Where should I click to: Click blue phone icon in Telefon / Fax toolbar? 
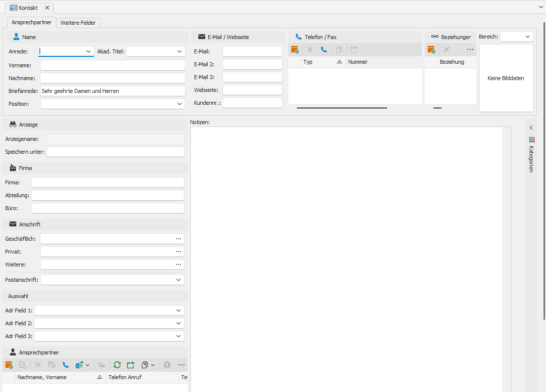[324, 50]
